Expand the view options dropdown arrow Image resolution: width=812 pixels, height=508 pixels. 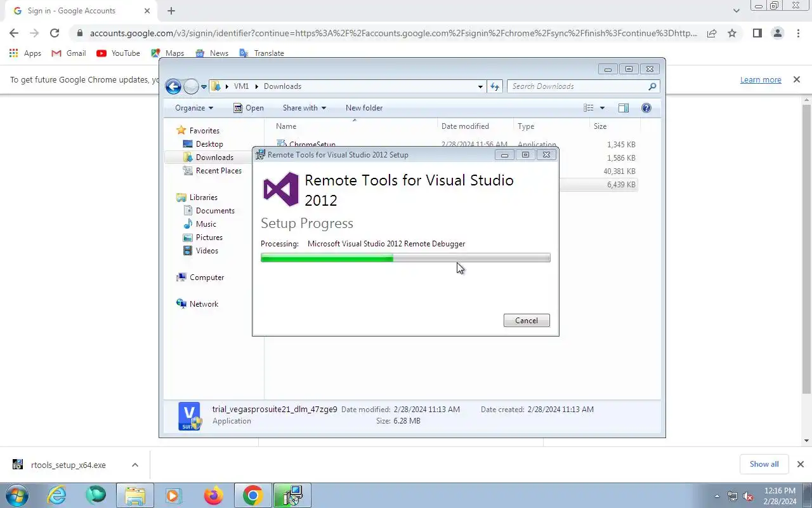pyautogui.click(x=602, y=108)
